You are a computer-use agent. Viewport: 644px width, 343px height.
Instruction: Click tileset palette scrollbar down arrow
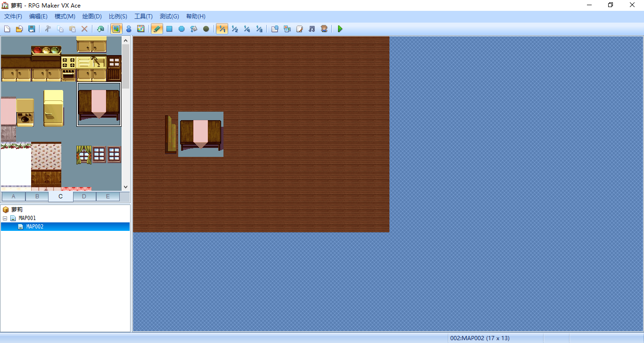pyautogui.click(x=125, y=187)
